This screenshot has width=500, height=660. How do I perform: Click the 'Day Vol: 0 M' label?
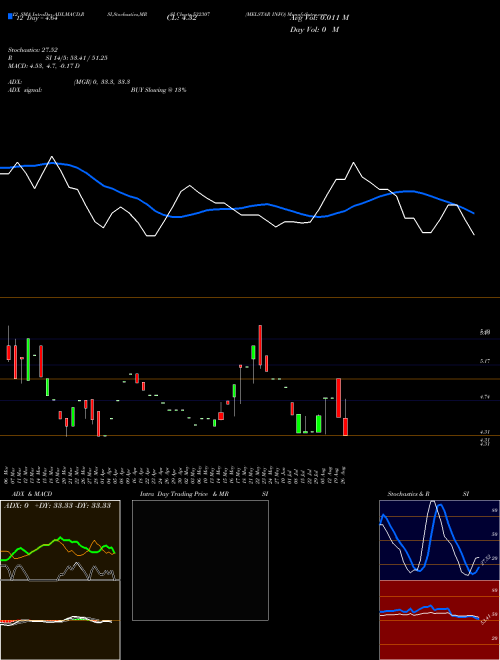click(x=314, y=30)
